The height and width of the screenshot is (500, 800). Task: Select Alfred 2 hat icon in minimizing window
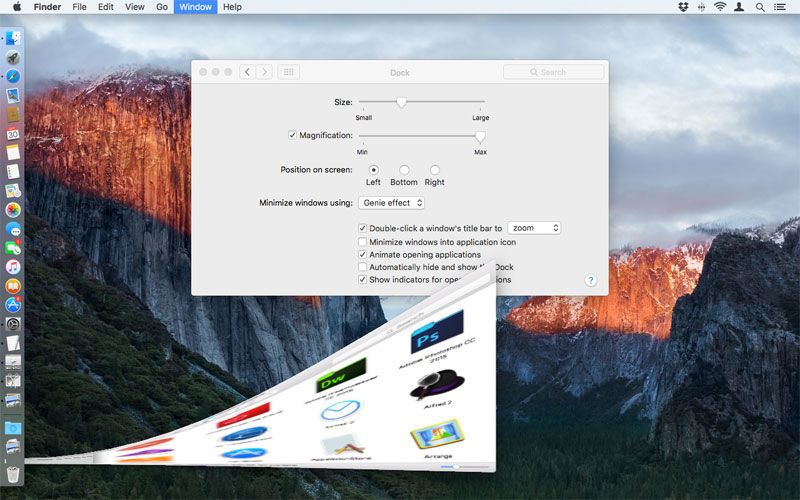(437, 384)
